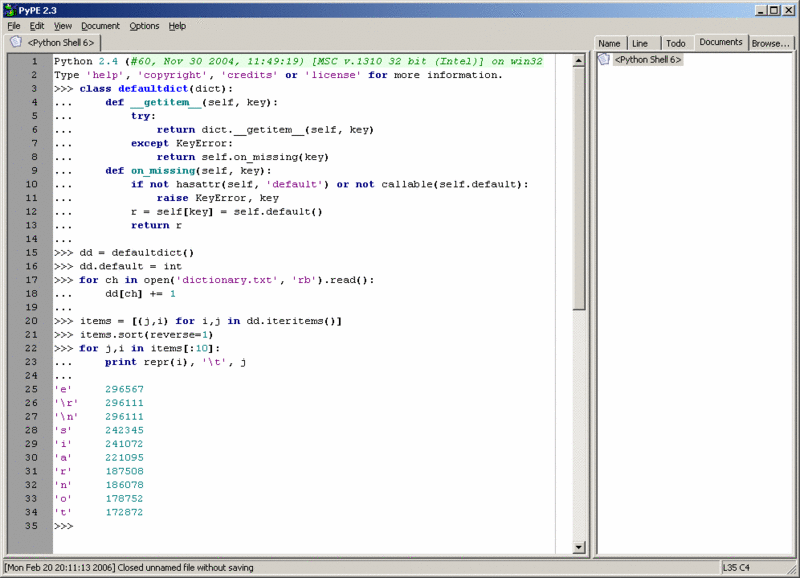Click the scroll down arrow of editor
Viewport: 800px width, 578px height.
(x=578, y=547)
